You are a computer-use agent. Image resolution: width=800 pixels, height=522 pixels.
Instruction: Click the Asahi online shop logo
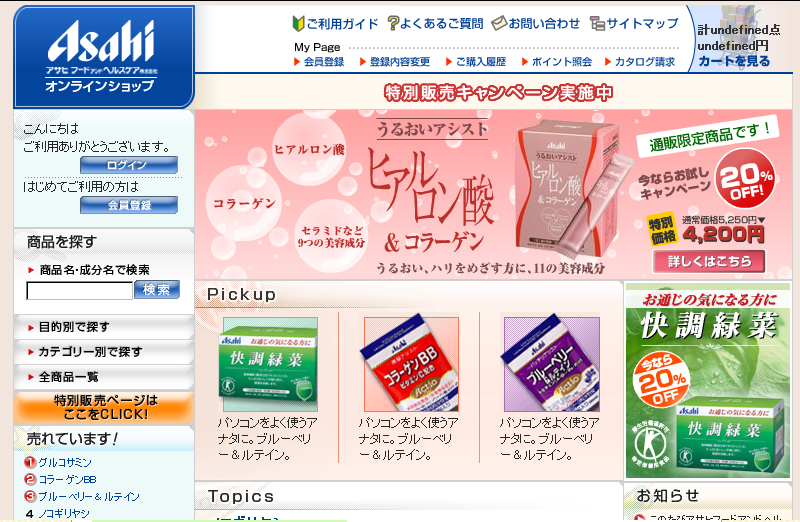[104, 57]
